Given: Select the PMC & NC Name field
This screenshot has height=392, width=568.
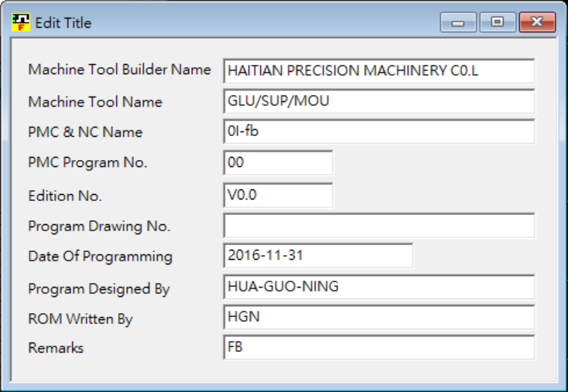Looking at the screenshot, I should (379, 131).
